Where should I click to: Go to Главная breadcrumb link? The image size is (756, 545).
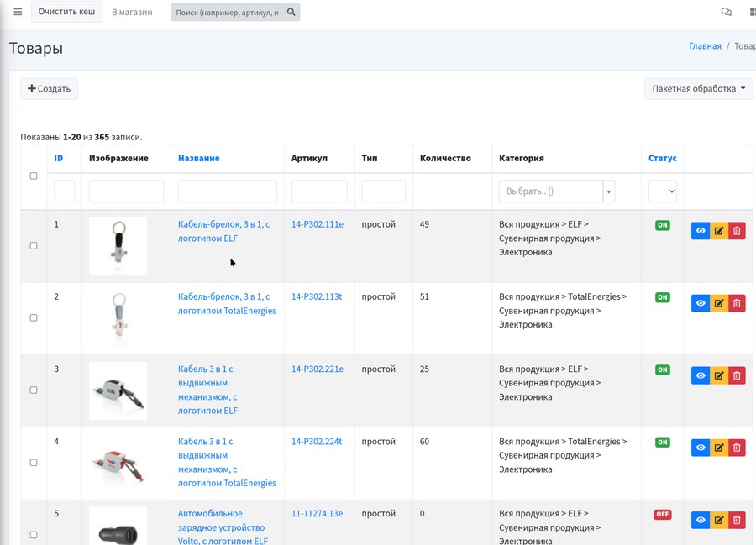coord(705,46)
